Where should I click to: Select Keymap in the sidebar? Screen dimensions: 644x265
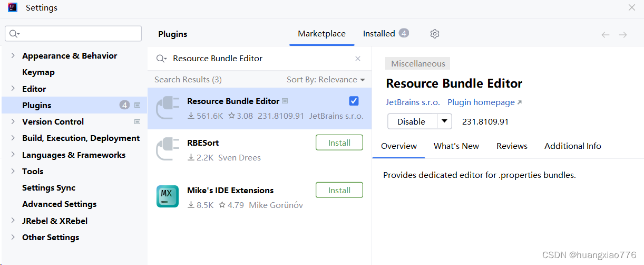[38, 72]
